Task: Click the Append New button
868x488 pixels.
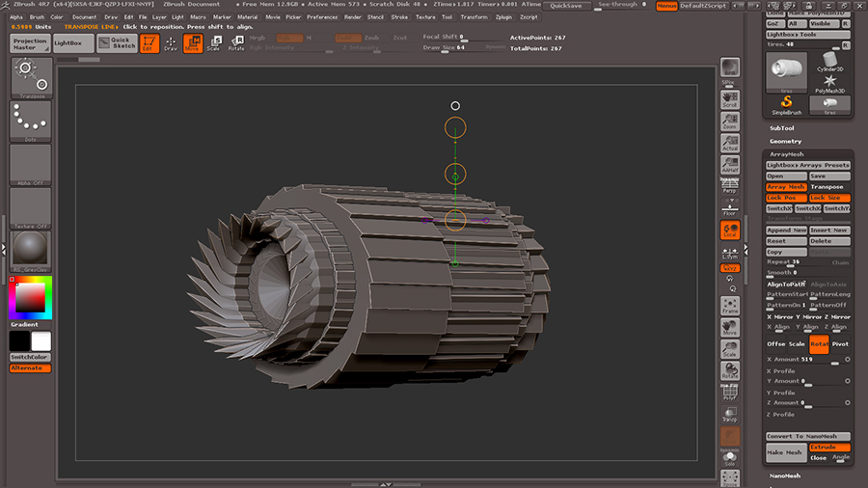Action: [786, 230]
